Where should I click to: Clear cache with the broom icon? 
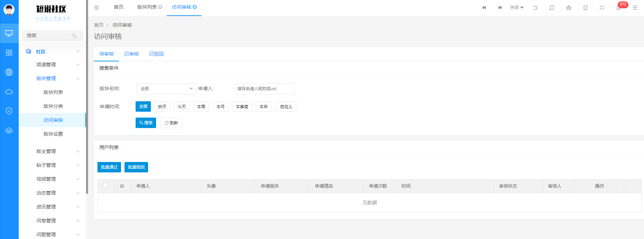pyautogui.click(x=569, y=7)
